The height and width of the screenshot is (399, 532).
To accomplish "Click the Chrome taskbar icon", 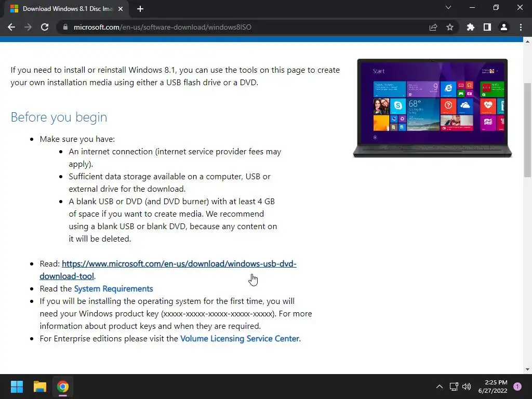I will 63,387.
